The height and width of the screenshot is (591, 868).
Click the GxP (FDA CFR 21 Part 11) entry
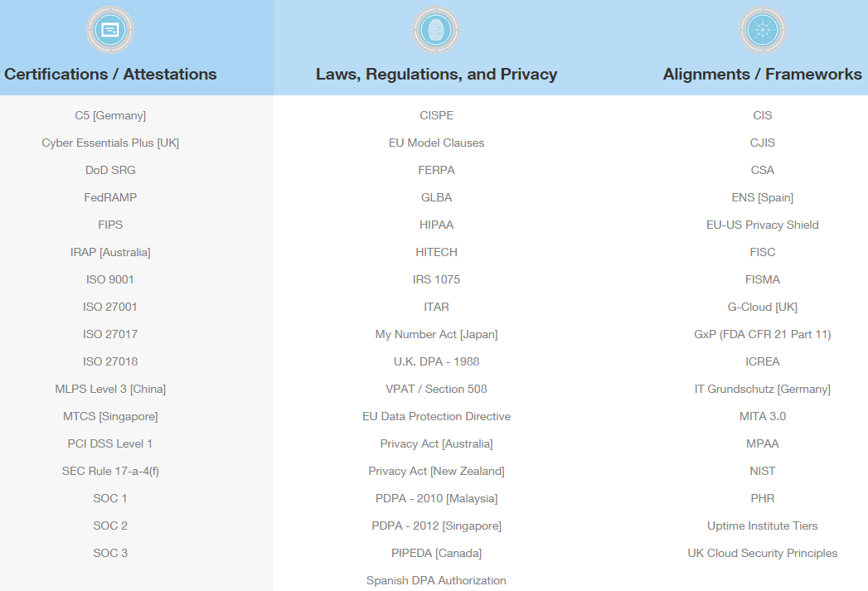point(762,334)
